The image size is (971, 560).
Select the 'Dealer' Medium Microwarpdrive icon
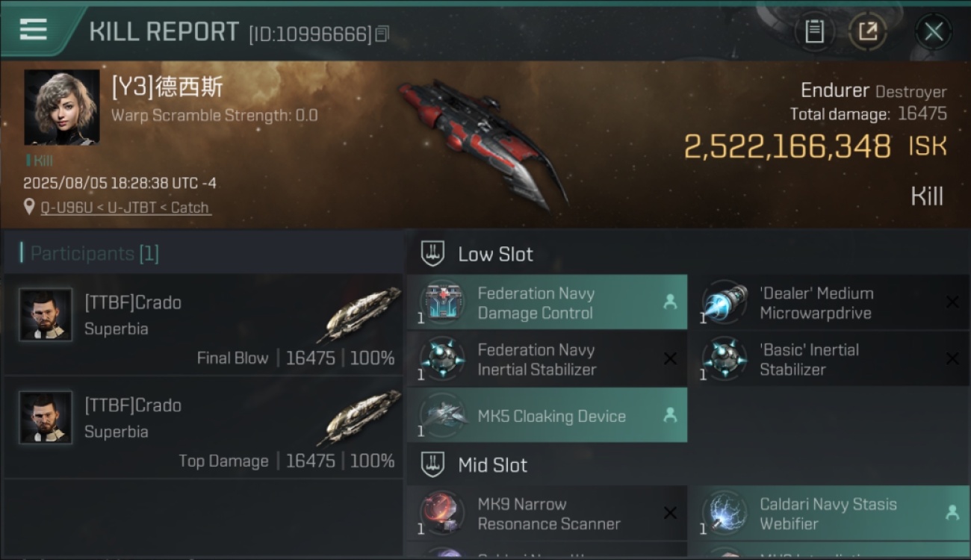pos(724,302)
